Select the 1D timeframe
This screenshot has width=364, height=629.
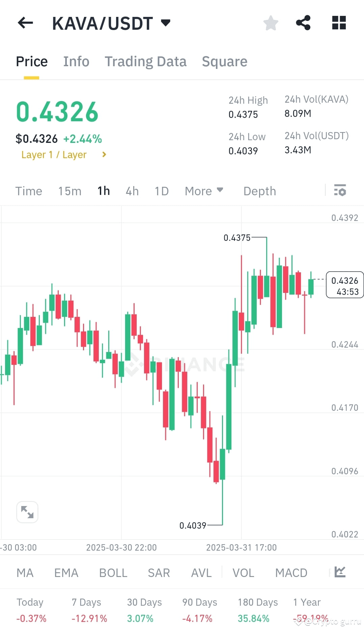coord(161,191)
